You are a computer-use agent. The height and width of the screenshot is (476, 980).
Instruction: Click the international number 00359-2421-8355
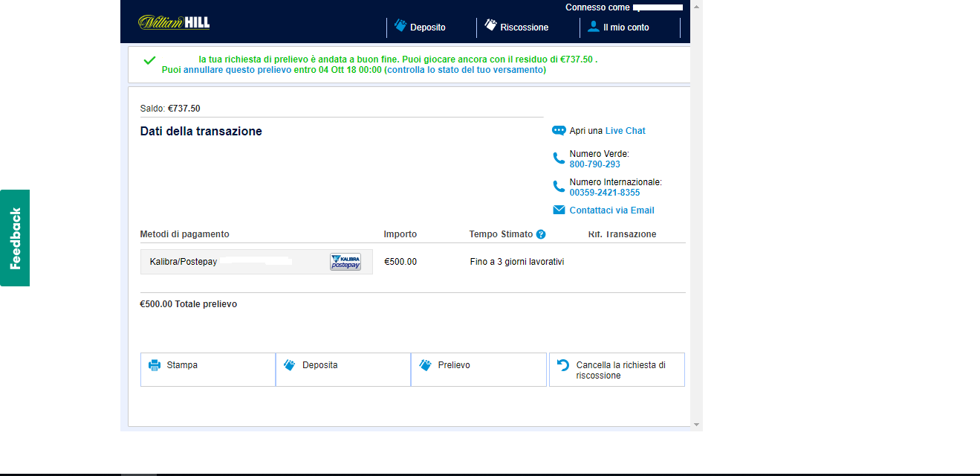[605, 193]
